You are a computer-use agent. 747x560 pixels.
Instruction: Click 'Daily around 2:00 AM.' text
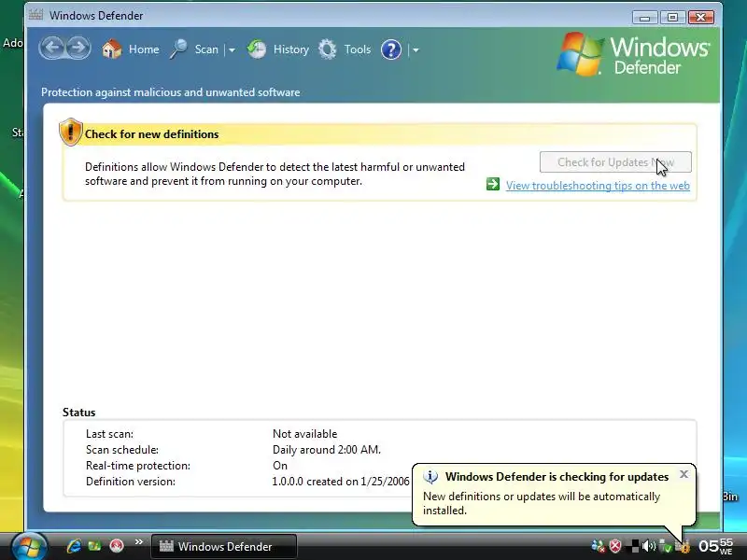[x=326, y=450]
